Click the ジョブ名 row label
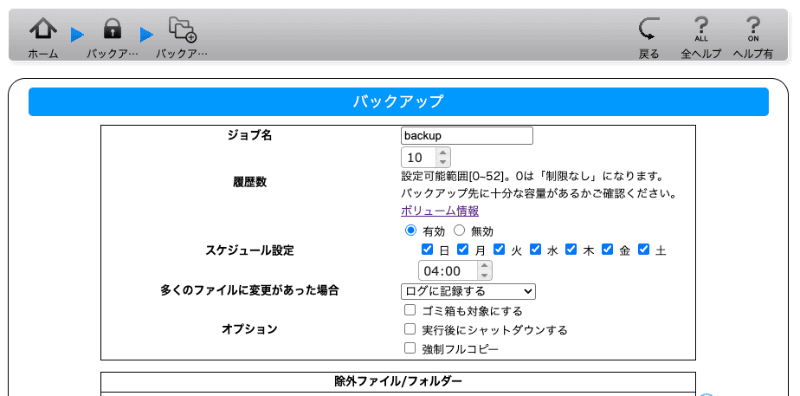800x396 pixels. 250,135
